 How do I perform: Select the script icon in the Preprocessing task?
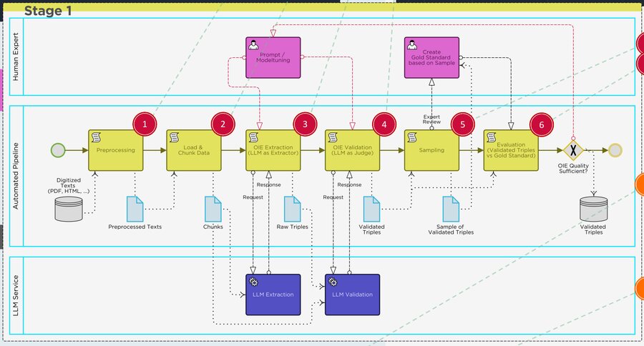click(x=96, y=137)
